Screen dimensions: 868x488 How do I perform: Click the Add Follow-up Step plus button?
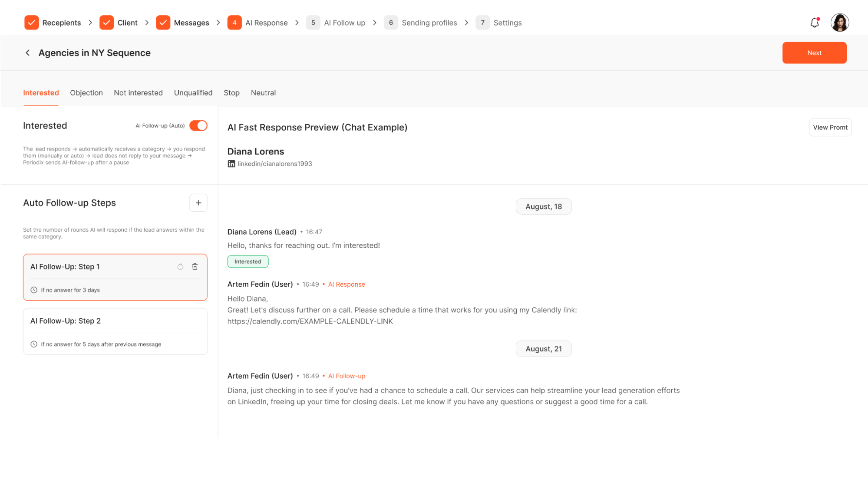[198, 203]
